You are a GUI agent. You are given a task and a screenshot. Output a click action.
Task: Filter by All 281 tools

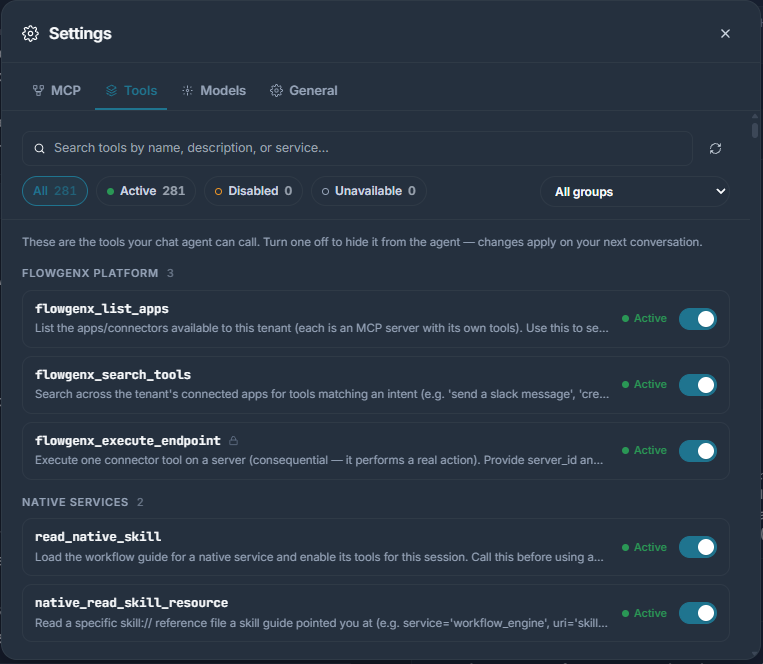(x=55, y=191)
